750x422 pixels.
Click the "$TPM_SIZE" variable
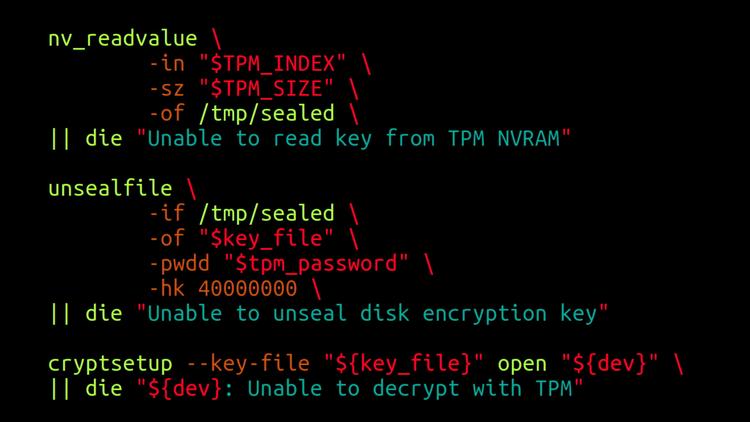click(266, 89)
